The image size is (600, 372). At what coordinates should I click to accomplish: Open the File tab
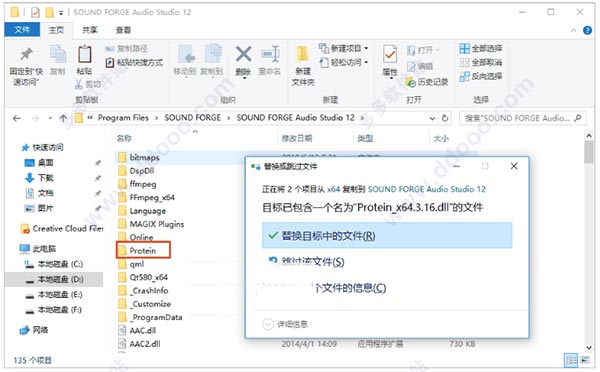[x=22, y=30]
